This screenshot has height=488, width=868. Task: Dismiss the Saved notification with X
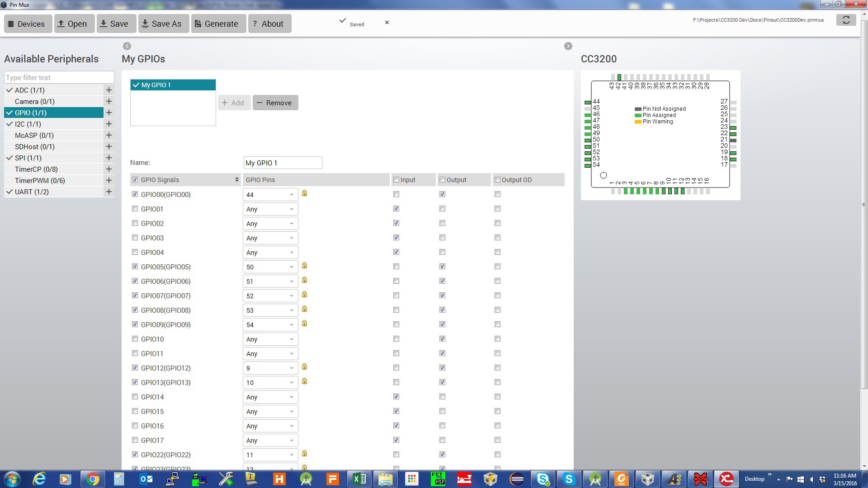tap(387, 22)
